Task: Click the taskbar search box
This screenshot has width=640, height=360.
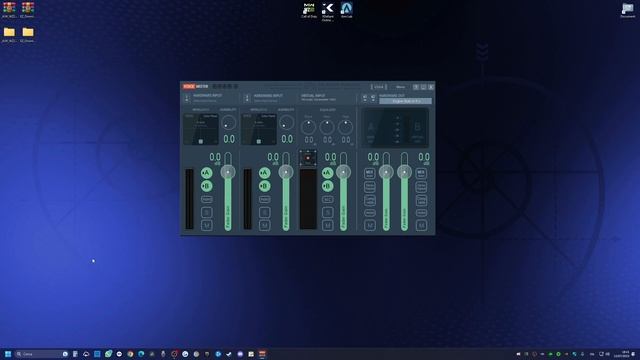Action: [x=42, y=354]
